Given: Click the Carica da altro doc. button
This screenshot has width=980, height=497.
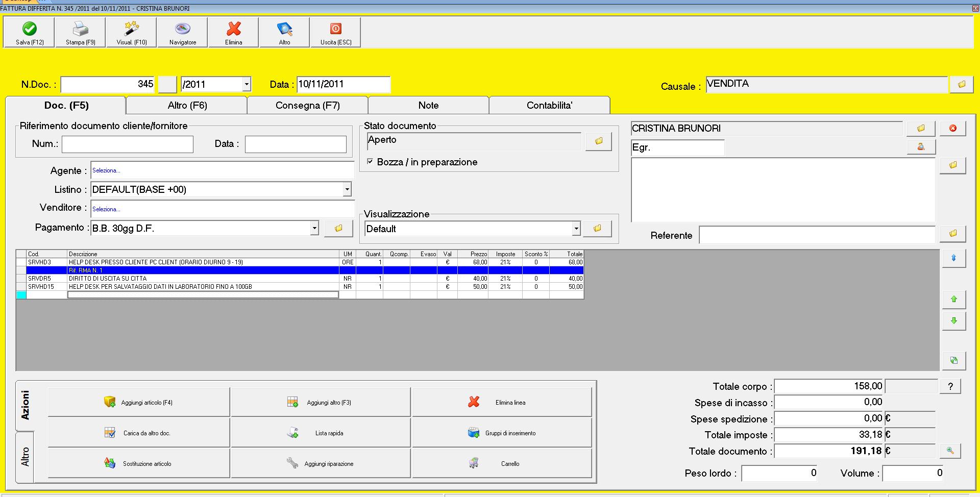Looking at the screenshot, I should pyautogui.click(x=139, y=433).
